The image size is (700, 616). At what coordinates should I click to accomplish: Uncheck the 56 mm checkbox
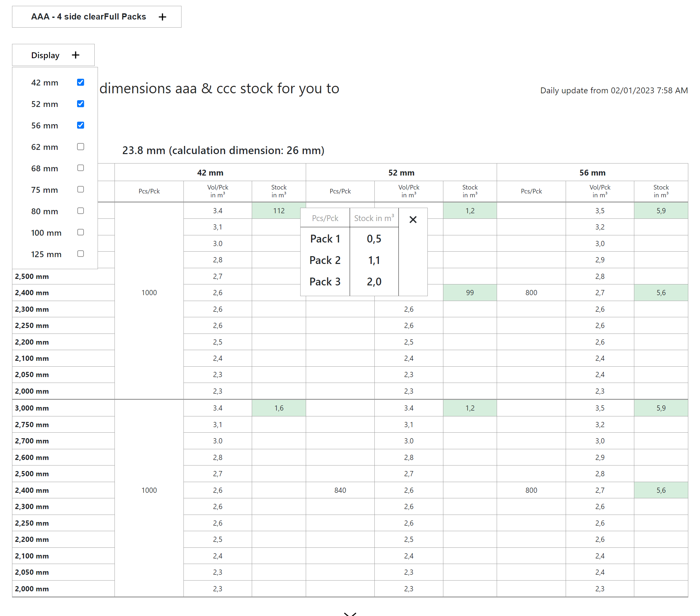tap(80, 125)
